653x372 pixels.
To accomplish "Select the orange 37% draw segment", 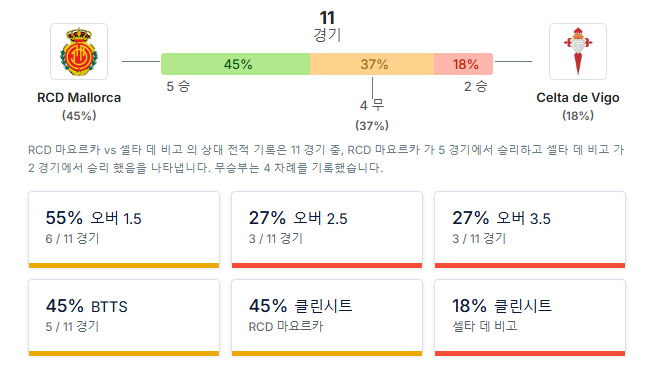I will (x=372, y=64).
